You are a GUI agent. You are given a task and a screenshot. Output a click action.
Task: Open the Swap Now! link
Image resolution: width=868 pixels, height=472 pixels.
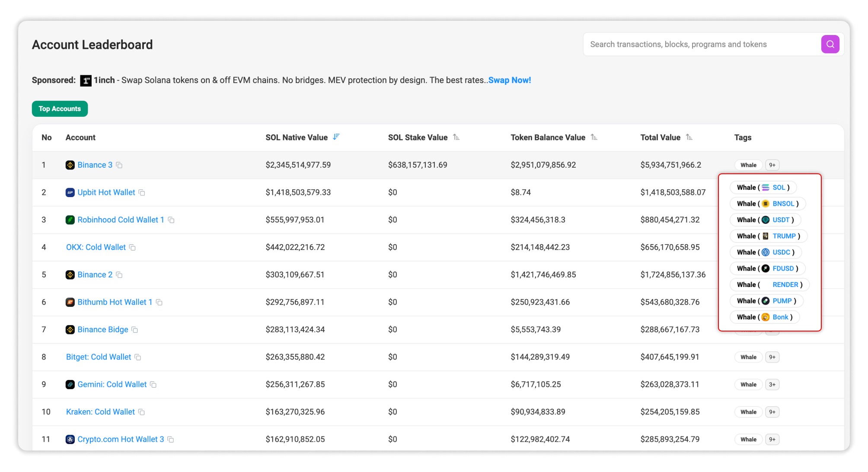click(510, 80)
